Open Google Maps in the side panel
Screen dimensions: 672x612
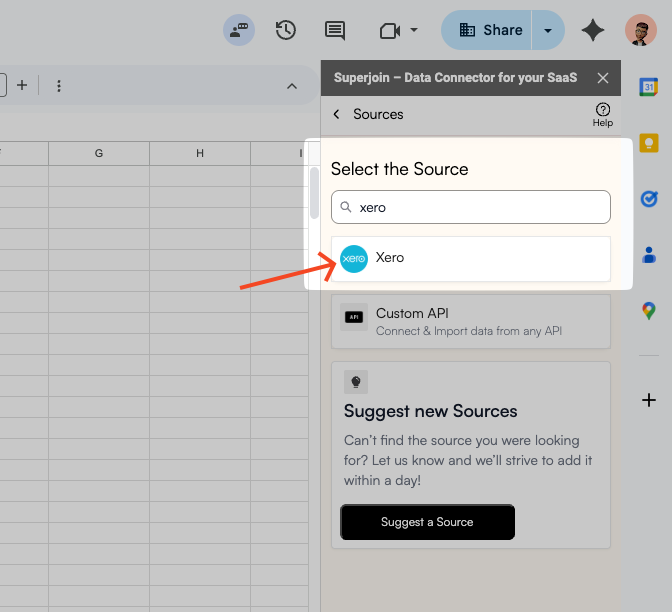(x=649, y=310)
